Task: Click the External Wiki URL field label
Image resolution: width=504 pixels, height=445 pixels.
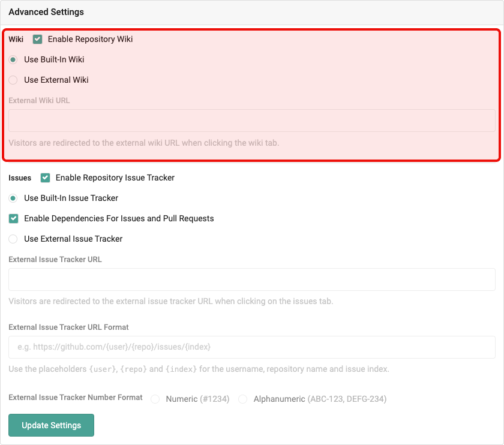Action: (39, 100)
